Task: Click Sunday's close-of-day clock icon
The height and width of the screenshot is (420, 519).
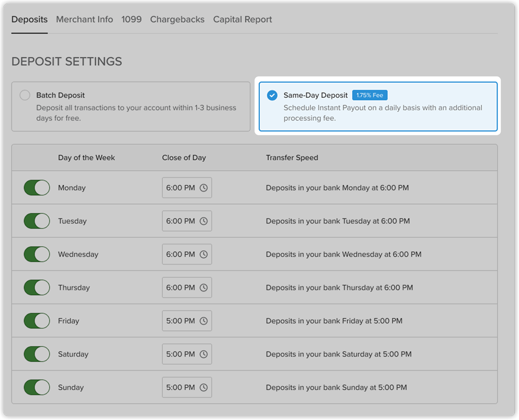Action: [204, 388]
